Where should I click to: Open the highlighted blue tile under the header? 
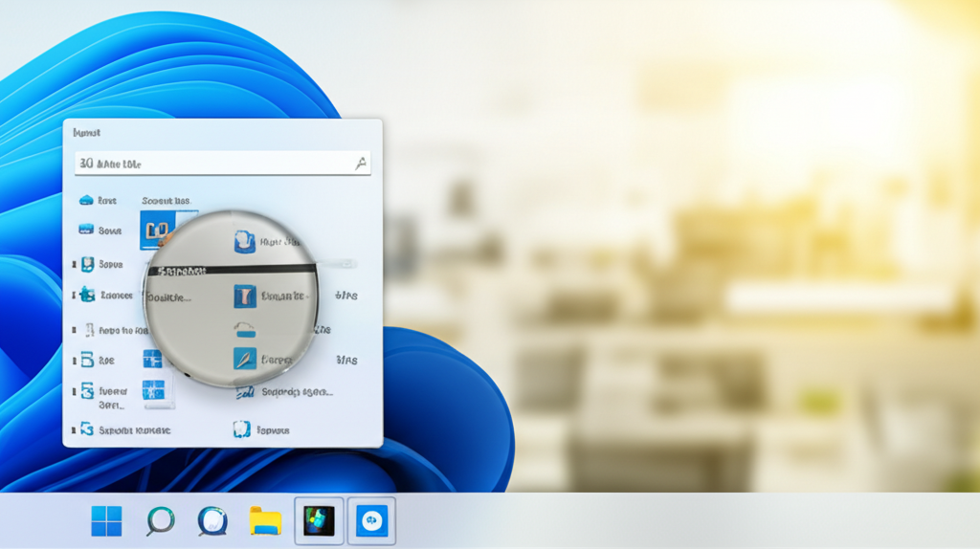pyautogui.click(x=156, y=230)
